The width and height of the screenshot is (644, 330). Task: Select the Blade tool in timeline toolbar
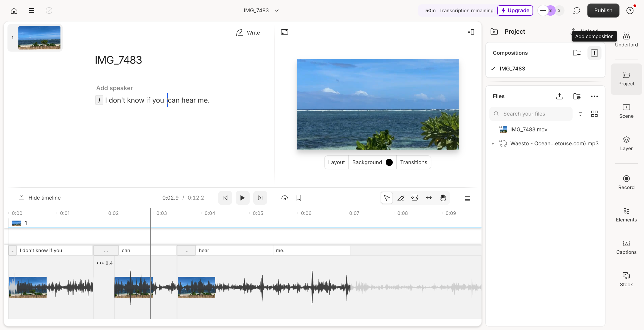pyautogui.click(x=401, y=198)
